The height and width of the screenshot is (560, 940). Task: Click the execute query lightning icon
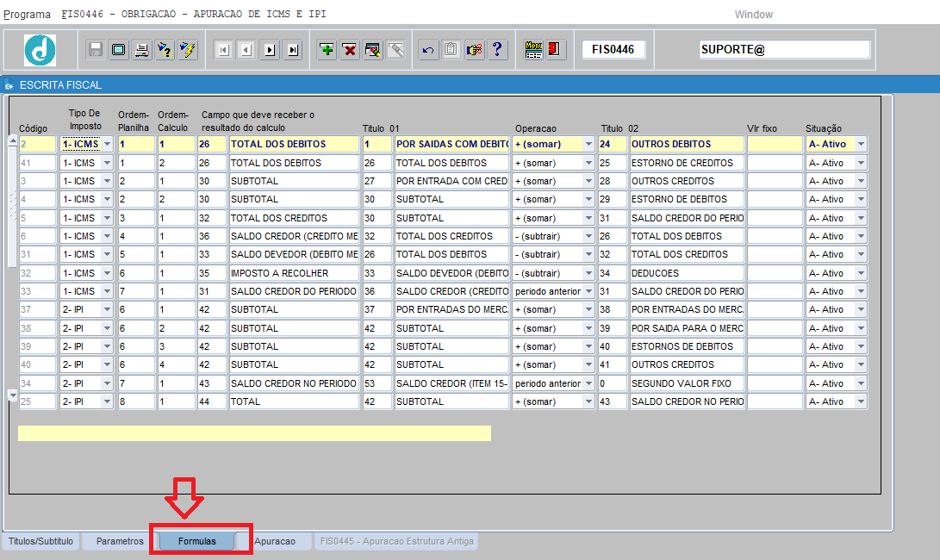click(x=188, y=50)
